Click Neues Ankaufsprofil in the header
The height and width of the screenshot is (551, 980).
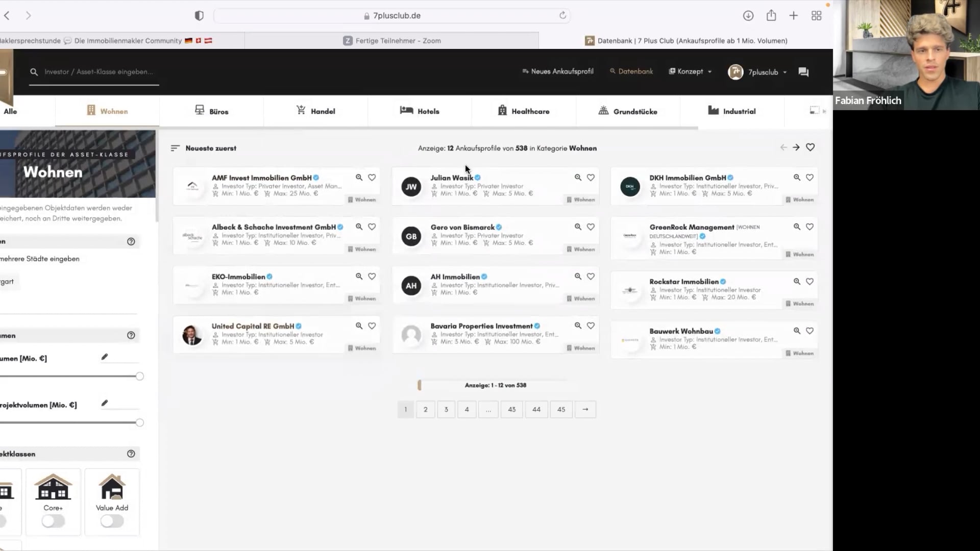pos(558,71)
